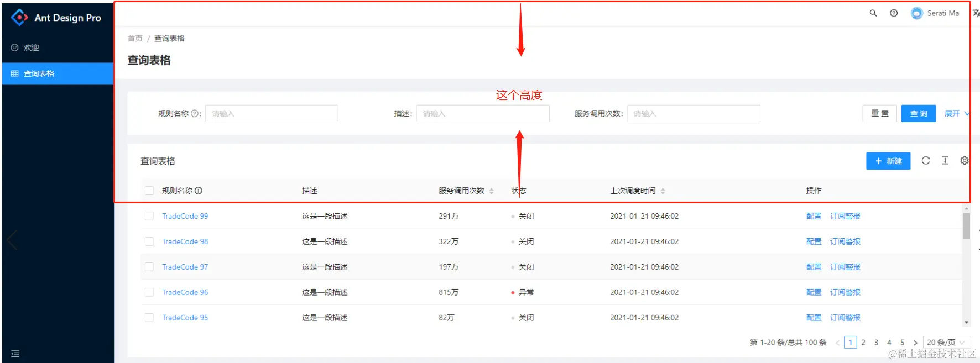The image size is (980, 363).
Task: Click the Serati Ma avatar
Action: click(917, 13)
